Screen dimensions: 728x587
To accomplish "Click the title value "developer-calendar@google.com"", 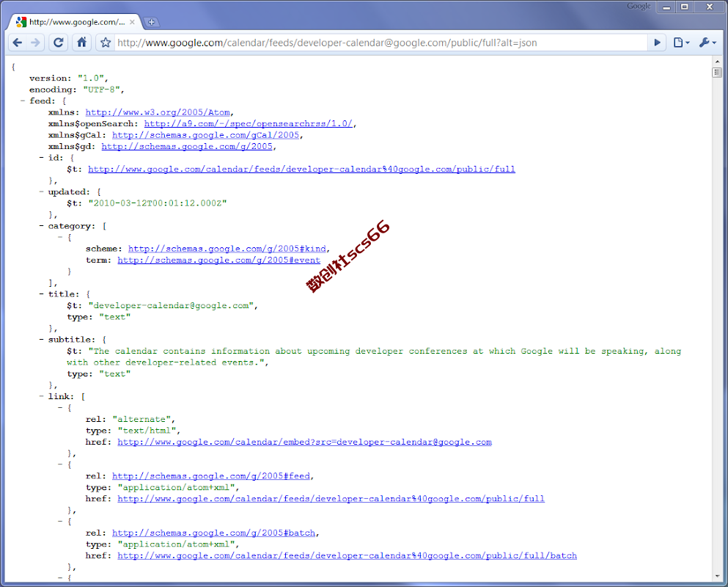I will click(x=171, y=306).
